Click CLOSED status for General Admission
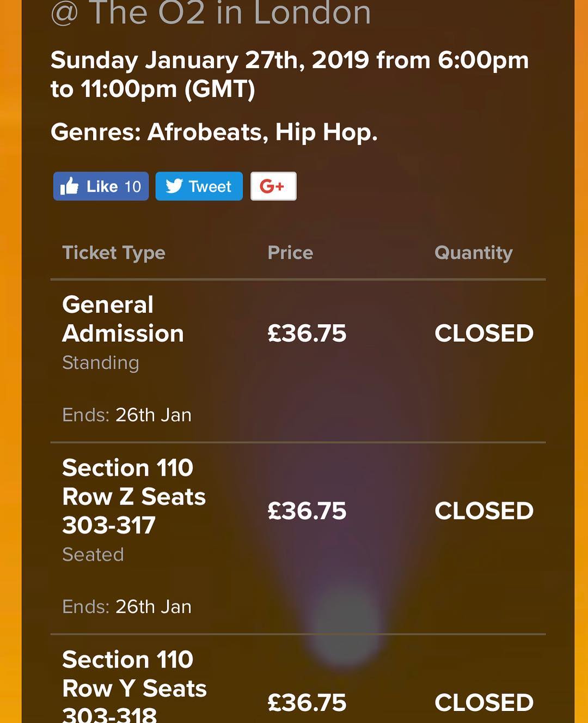This screenshot has width=588, height=723. pos(483,333)
